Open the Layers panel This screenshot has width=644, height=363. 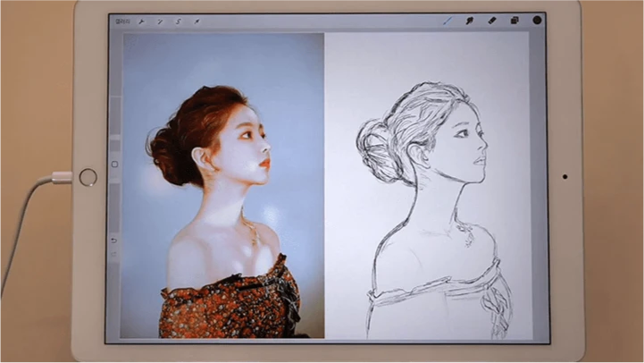pyautogui.click(x=514, y=21)
